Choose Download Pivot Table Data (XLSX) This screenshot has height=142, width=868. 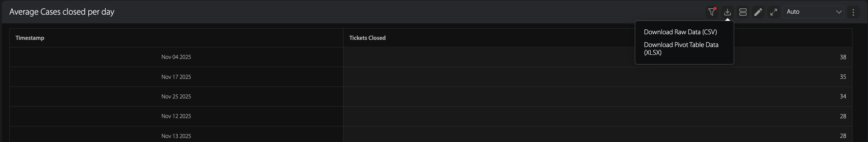point(681,49)
